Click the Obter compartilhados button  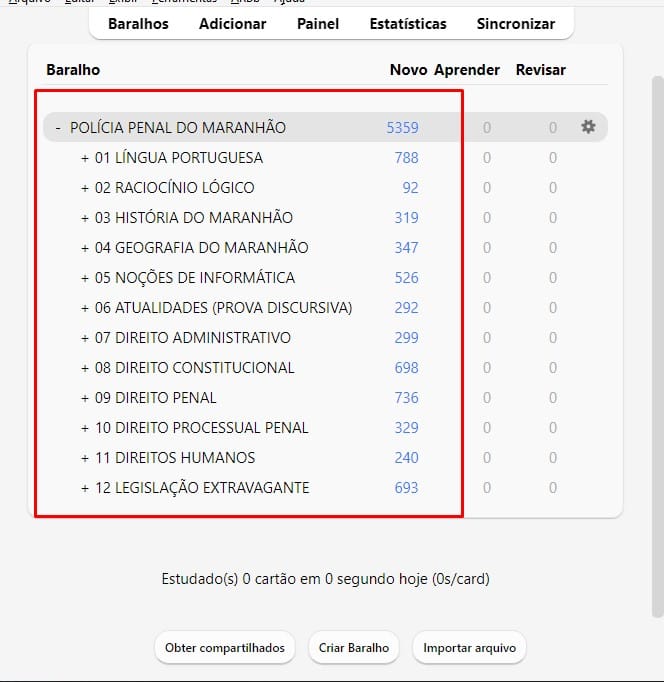[225, 648]
